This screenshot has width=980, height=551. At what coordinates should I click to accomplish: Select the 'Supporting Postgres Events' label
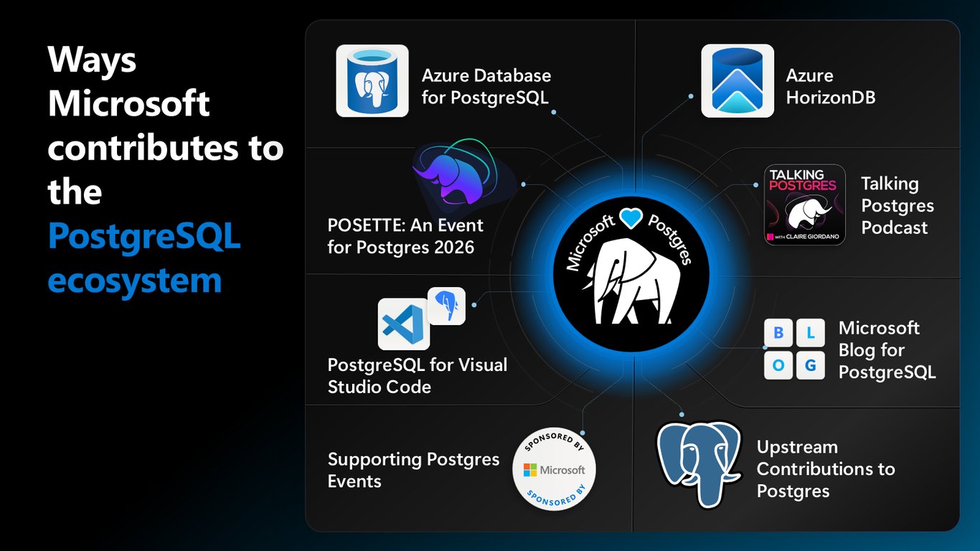click(x=413, y=470)
